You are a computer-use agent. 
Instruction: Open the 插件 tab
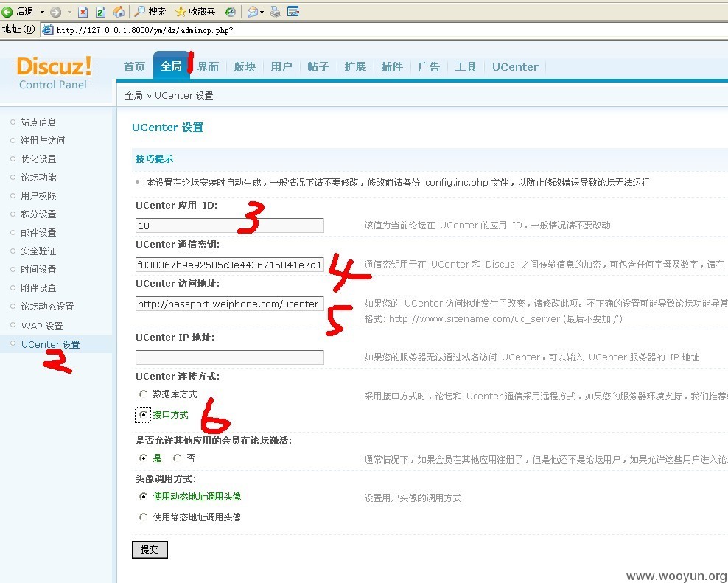tap(392, 67)
